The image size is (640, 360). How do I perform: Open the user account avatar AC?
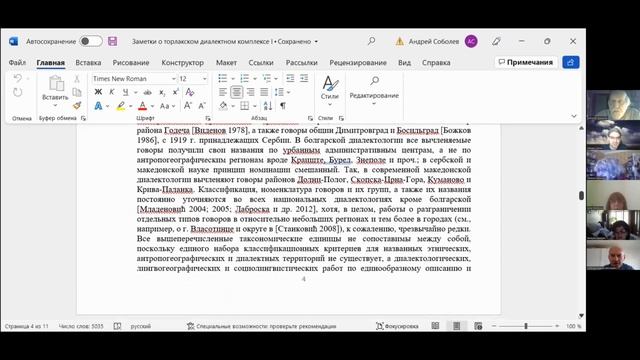(471, 41)
